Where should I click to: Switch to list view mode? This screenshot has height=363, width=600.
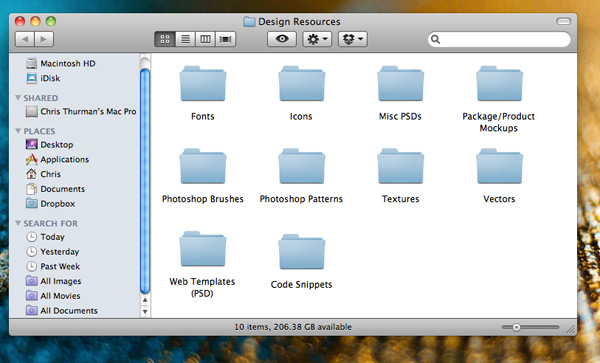(185, 39)
